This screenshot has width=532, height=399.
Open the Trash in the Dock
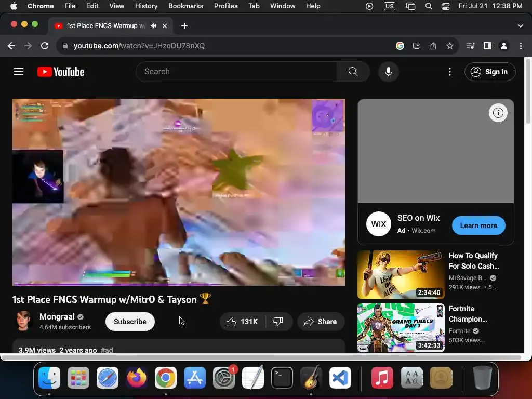483,377
